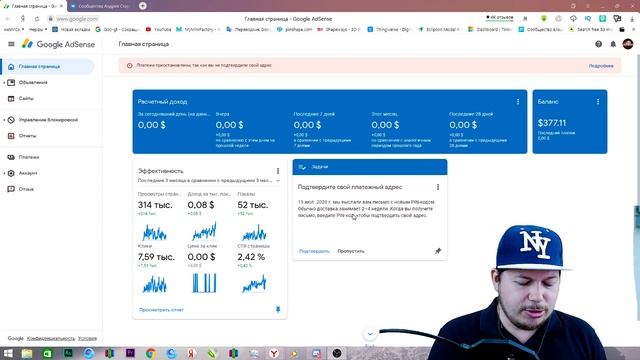Click the warning icon in alert banner
The width and height of the screenshot is (640, 360).
click(x=129, y=65)
